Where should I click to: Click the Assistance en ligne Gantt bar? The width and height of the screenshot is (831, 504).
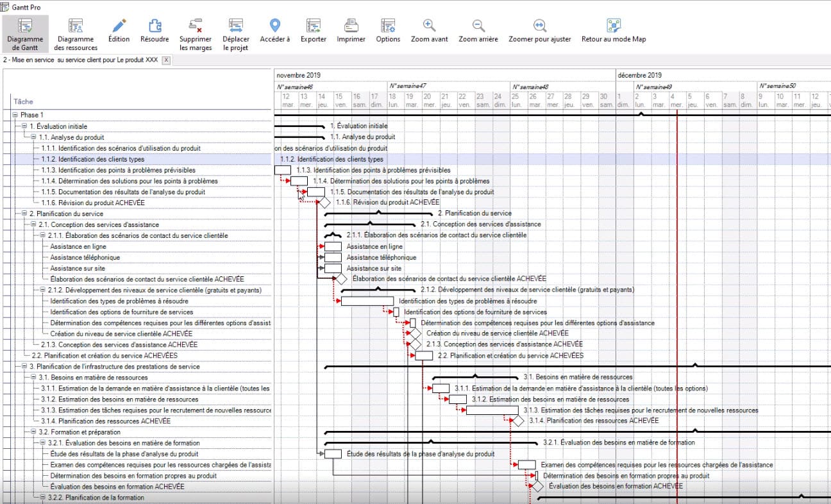pos(333,246)
